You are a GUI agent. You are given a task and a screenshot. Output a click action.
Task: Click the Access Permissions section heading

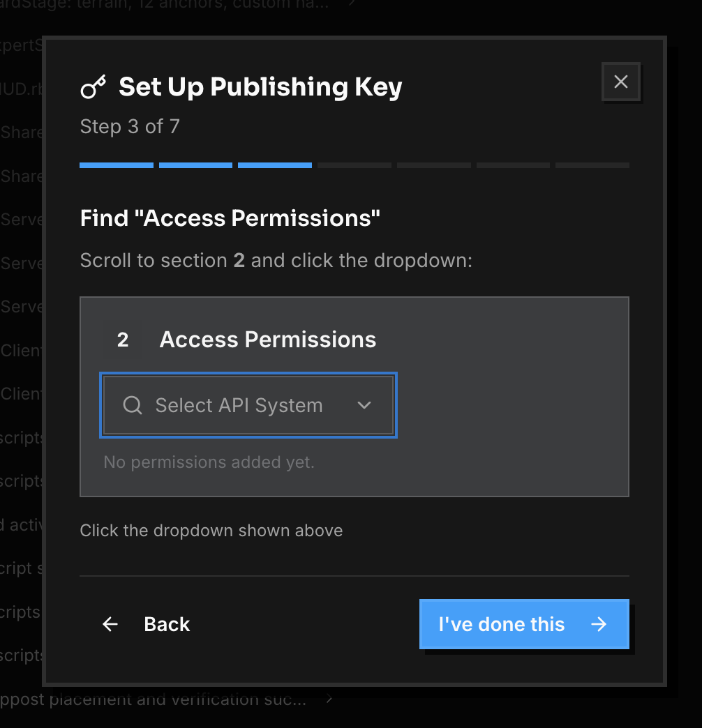coord(267,340)
